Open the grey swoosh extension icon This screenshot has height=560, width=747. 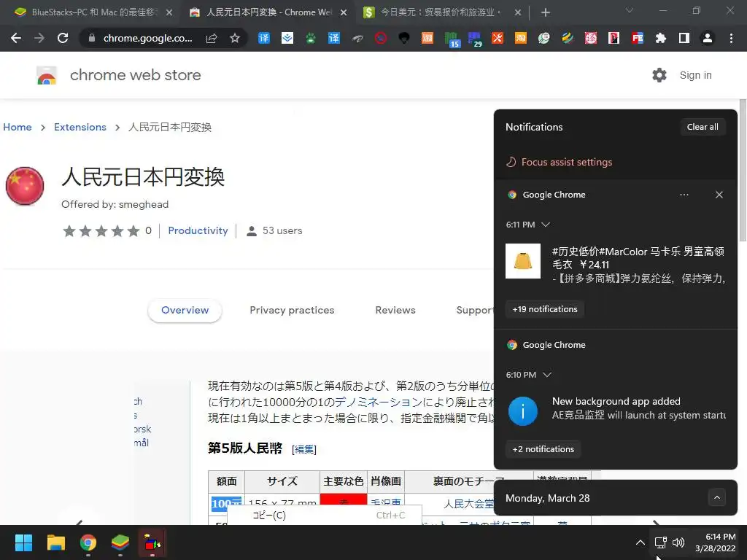[x=357, y=38]
